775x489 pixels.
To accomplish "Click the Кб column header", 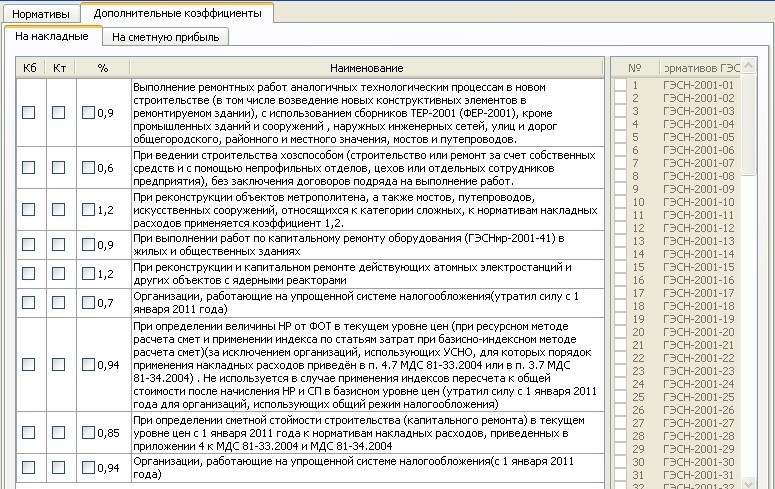I will coord(28,68).
